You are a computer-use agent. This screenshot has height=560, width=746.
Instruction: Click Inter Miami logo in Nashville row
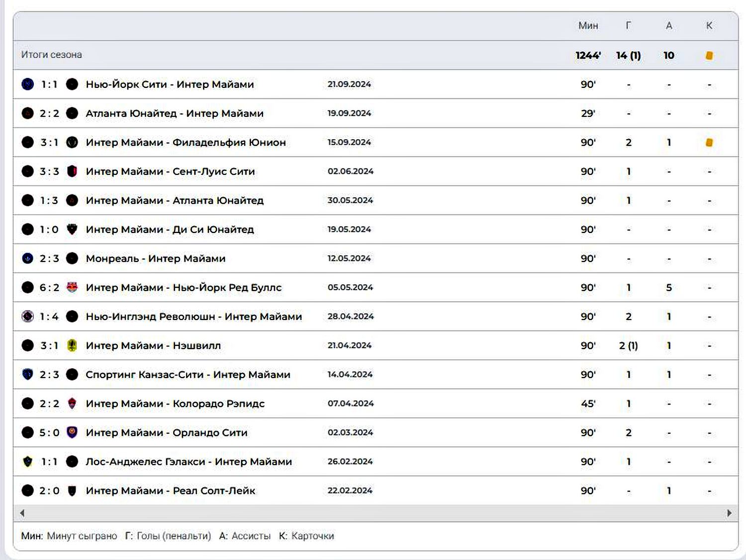click(28, 345)
